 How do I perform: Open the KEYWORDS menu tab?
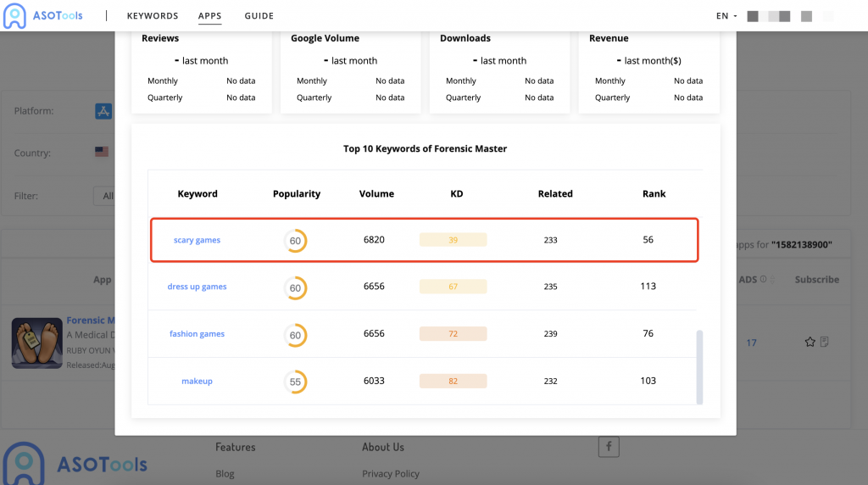tap(153, 16)
